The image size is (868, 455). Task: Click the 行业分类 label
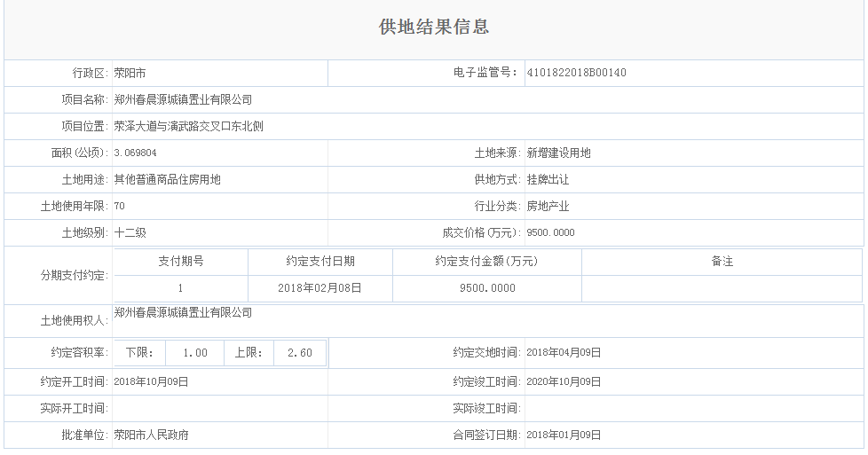coord(497,206)
